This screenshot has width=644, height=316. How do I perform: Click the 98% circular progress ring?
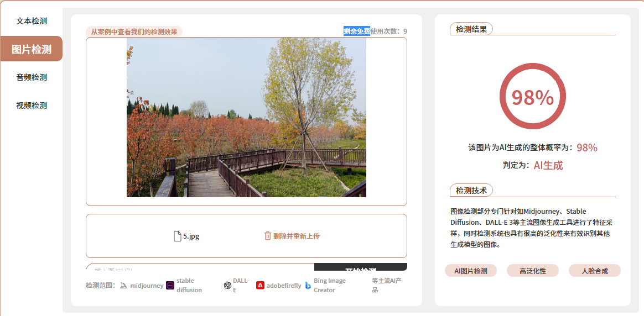pyautogui.click(x=532, y=97)
